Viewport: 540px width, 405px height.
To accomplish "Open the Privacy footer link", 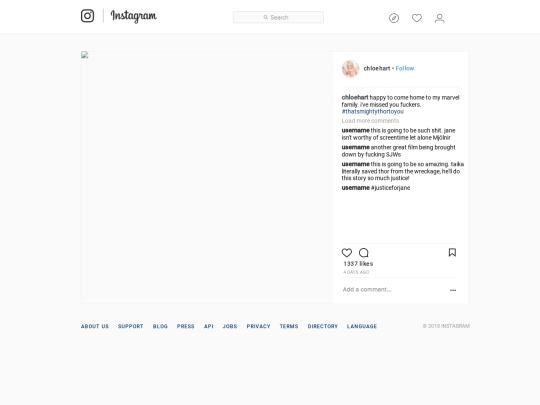I will click(258, 326).
